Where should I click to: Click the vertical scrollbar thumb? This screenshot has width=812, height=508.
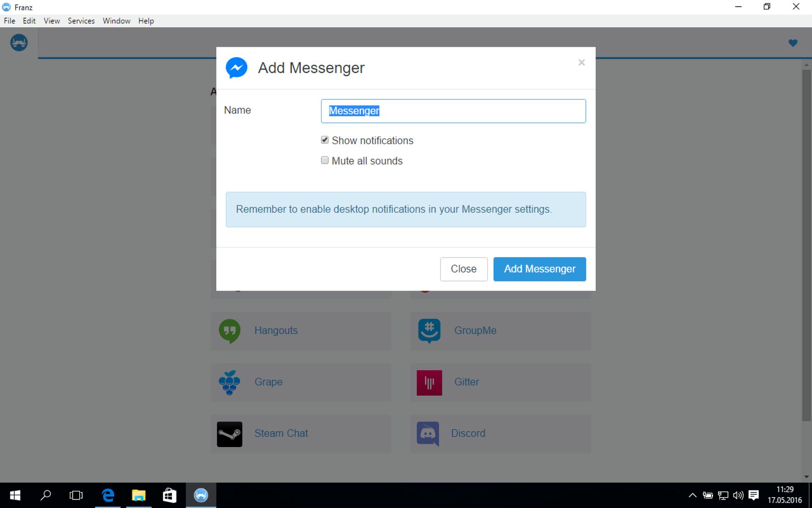coord(806,245)
